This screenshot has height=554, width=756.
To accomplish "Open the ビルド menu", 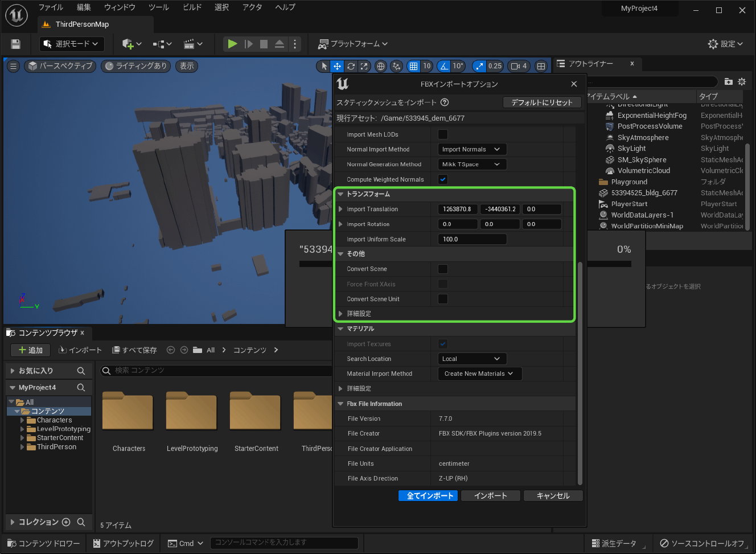I will tap(192, 7).
